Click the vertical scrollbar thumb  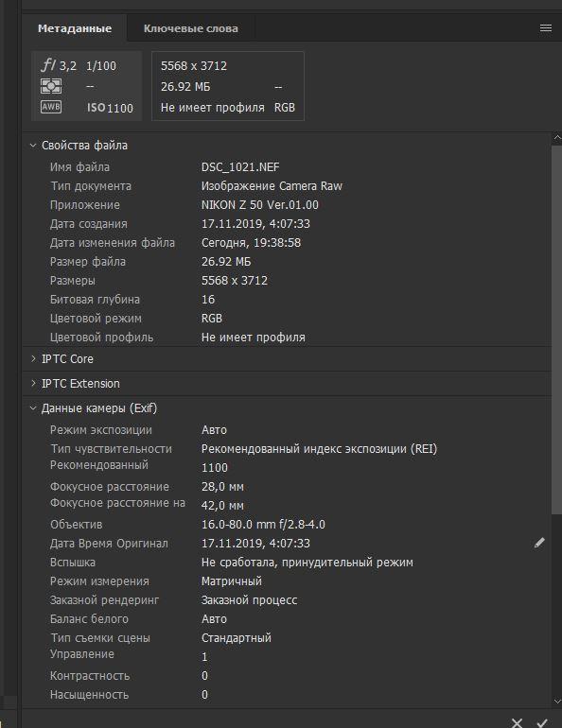[556, 330]
